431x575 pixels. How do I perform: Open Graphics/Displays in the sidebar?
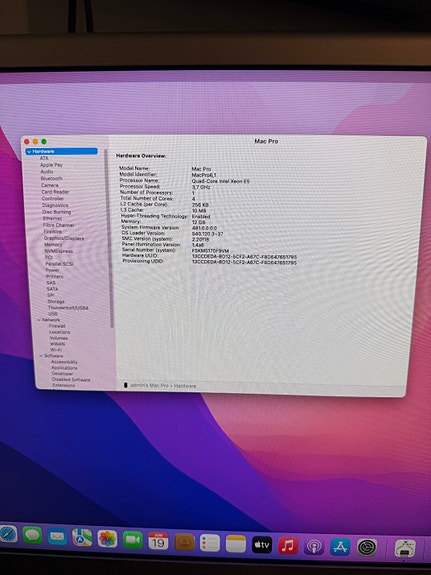[x=64, y=238]
